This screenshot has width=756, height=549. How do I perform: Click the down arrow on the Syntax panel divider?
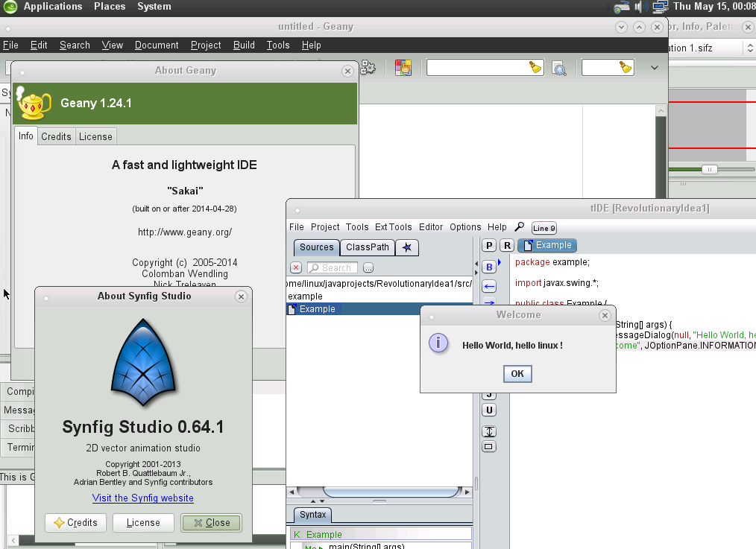322,501
